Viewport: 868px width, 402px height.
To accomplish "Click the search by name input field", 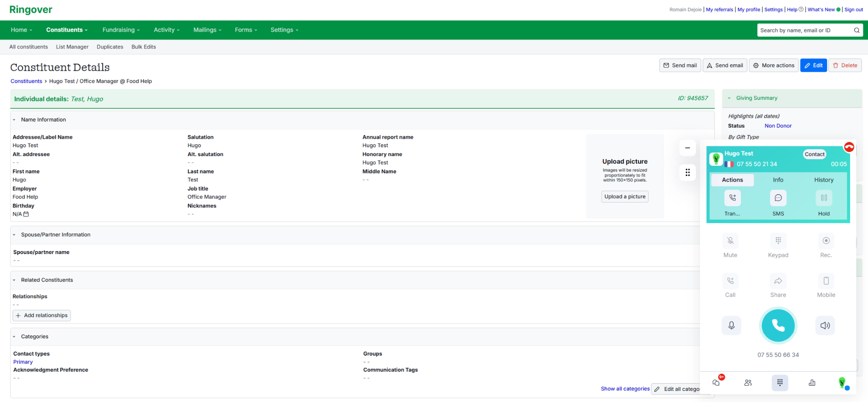I will [x=804, y=30].
